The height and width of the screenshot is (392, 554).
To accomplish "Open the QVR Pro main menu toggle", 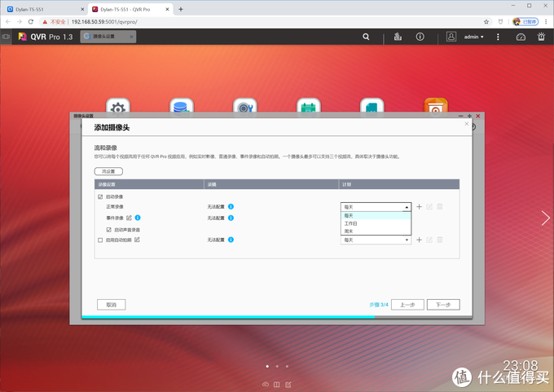I will coord(6,37).
